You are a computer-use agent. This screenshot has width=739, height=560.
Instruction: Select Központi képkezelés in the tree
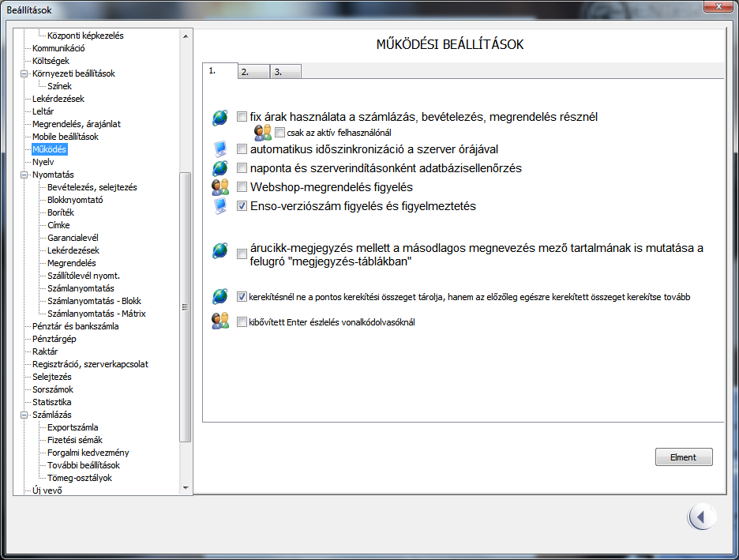[85, 36]
